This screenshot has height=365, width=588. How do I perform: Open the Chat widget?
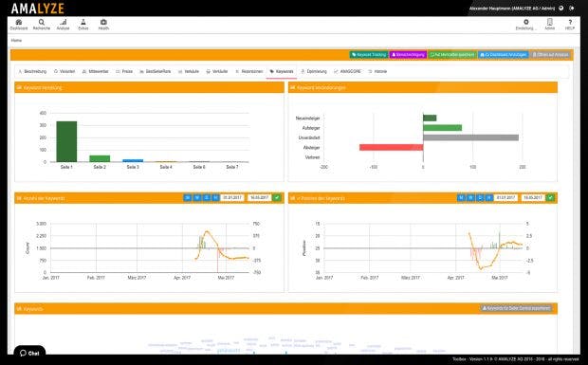coord(29,353)
